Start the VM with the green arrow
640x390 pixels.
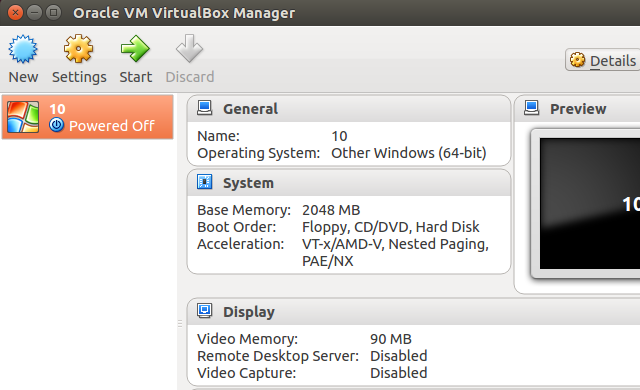point(135,49)
